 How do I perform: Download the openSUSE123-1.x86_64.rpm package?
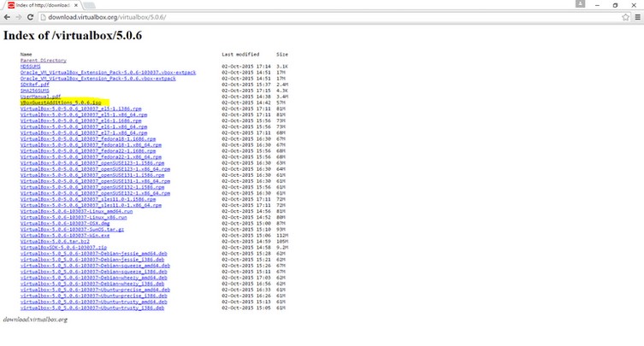click(x=95, y=168)
